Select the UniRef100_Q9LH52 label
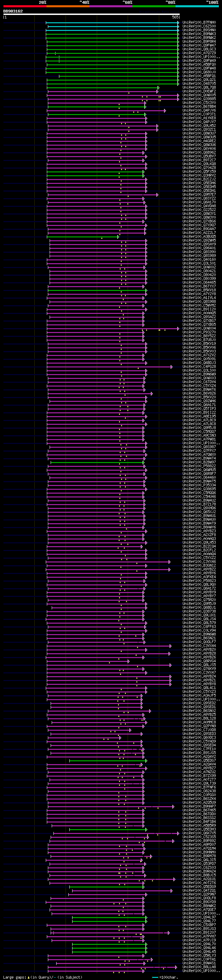Viewport: 222px width, 980px height. click(199, 125)
